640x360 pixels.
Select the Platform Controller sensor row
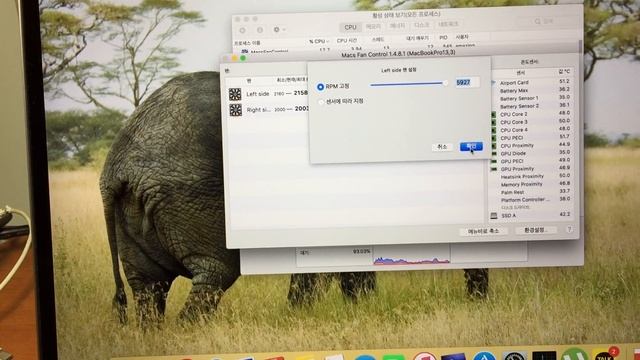(531, 200)
